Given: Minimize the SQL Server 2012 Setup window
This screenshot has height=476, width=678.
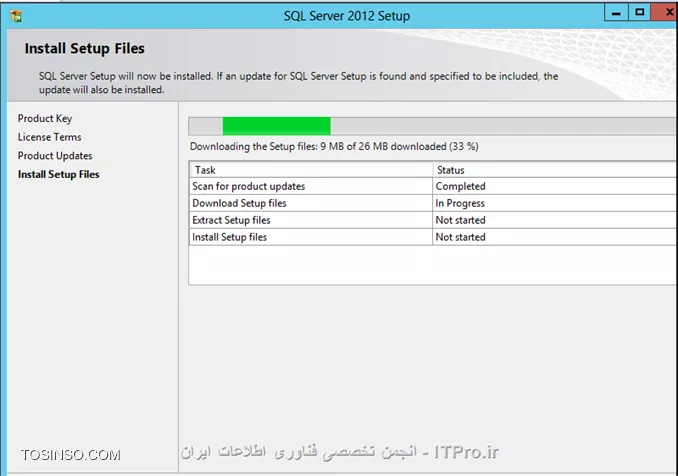Looking at the screenshot, I should coord(616,13).
